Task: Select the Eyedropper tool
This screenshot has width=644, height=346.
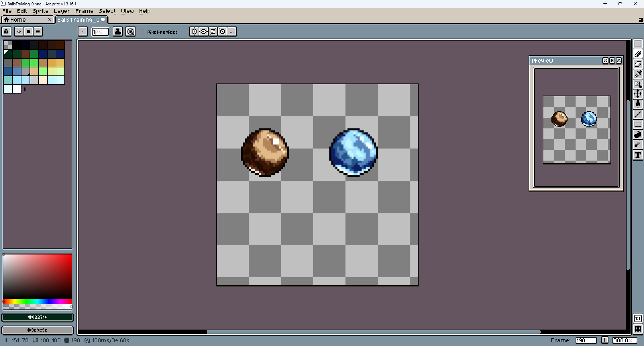Action: 638,74
